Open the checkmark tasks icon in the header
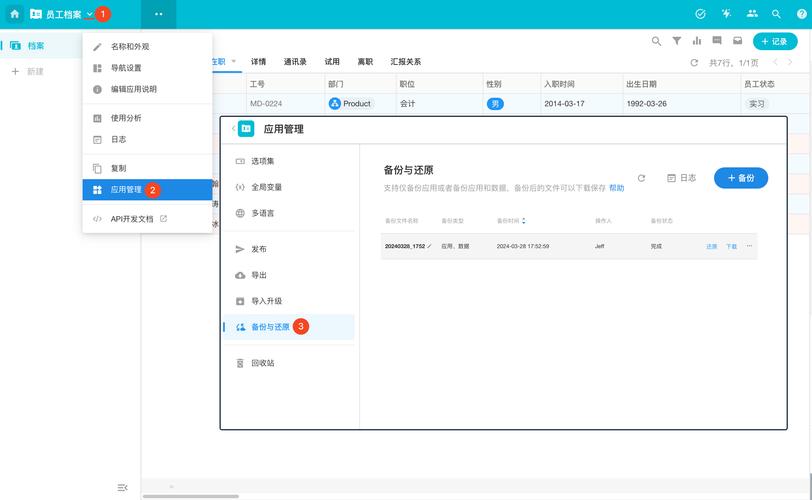 click(700, 14)
